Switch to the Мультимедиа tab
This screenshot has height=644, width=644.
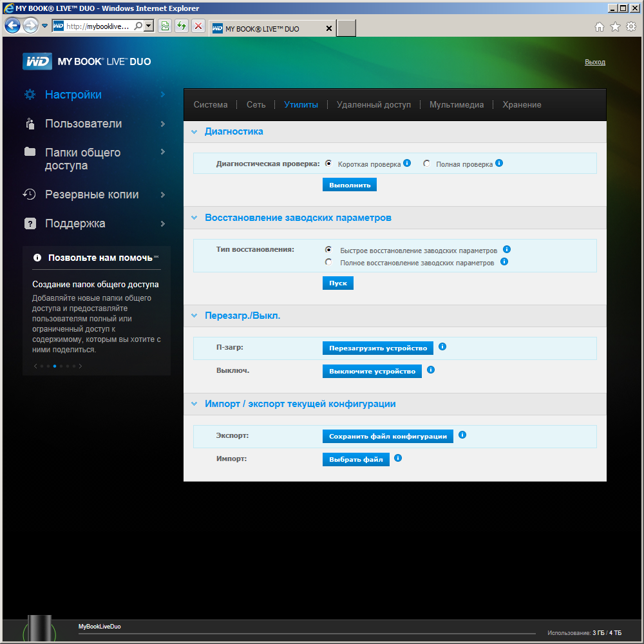coord(457,105)
